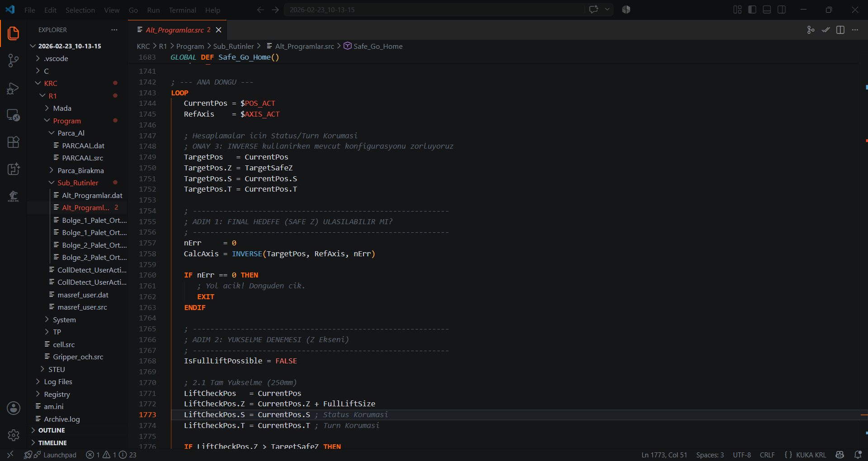Screen dimensions: 868x461
Task: Click line number 1760 in the gutter
Action: coord(147,275)
